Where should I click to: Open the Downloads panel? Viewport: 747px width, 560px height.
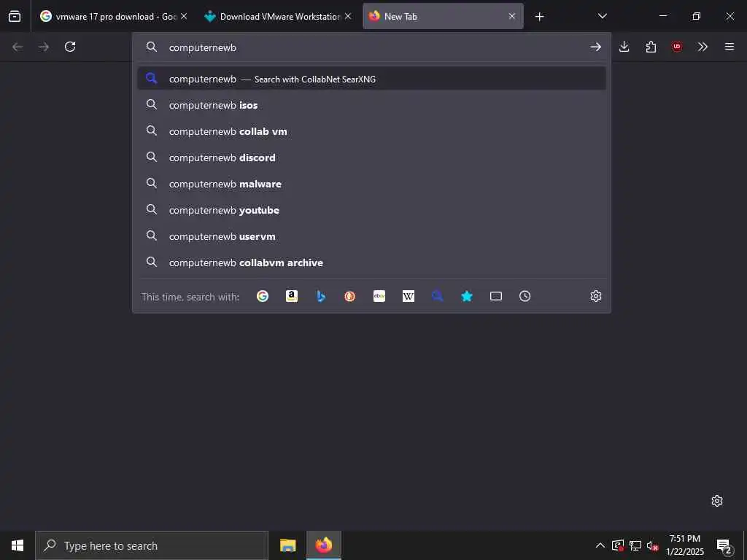tap(624, 47)
